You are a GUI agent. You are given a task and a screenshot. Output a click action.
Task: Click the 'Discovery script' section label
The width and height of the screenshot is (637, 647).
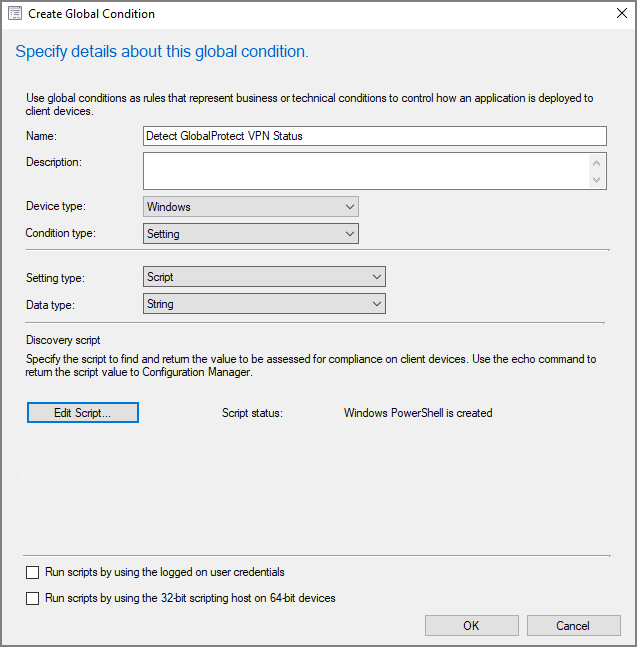63,340
